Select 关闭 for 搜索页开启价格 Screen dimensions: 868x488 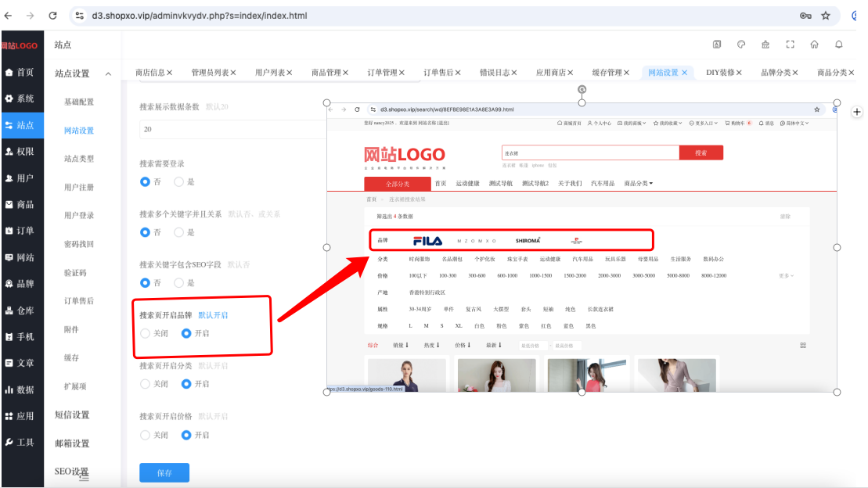(x=146, y=435)
